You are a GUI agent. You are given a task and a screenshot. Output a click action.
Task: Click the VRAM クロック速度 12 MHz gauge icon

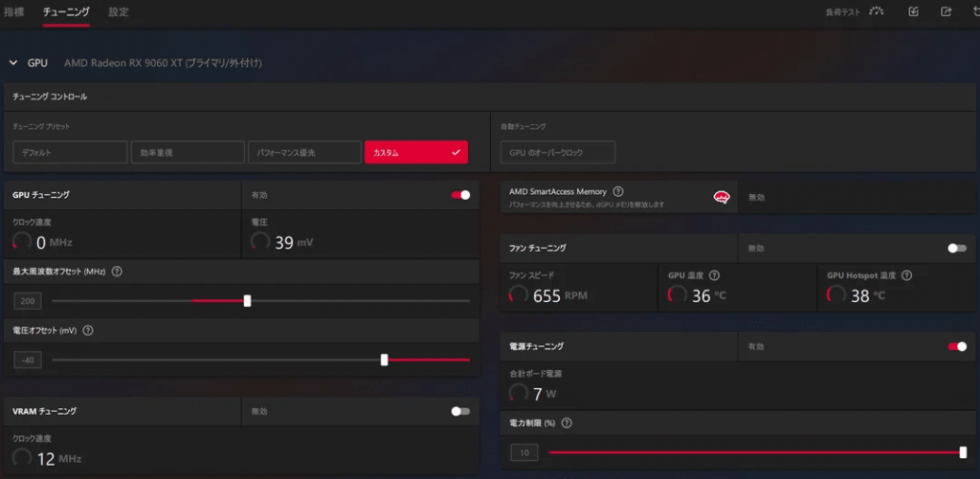click(x=22, y=458)
